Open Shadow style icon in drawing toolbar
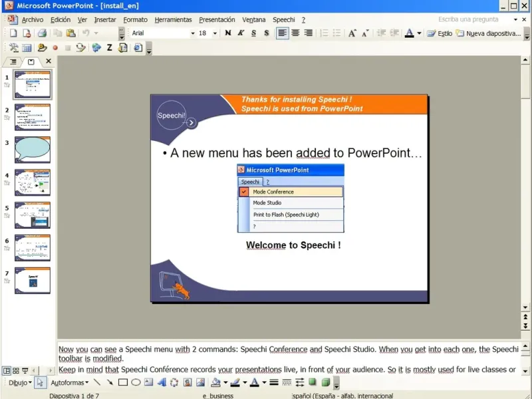532x399 pixels. tap(313, 382)
